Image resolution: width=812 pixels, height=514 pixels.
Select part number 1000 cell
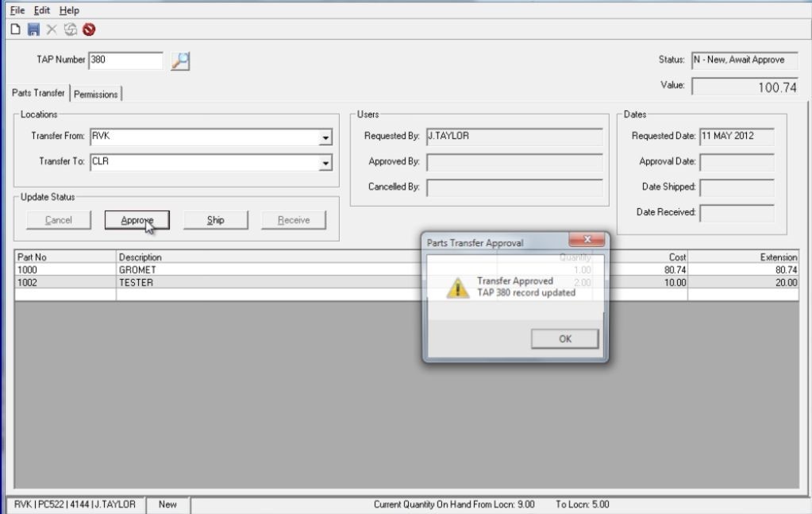tap(65, 270)
